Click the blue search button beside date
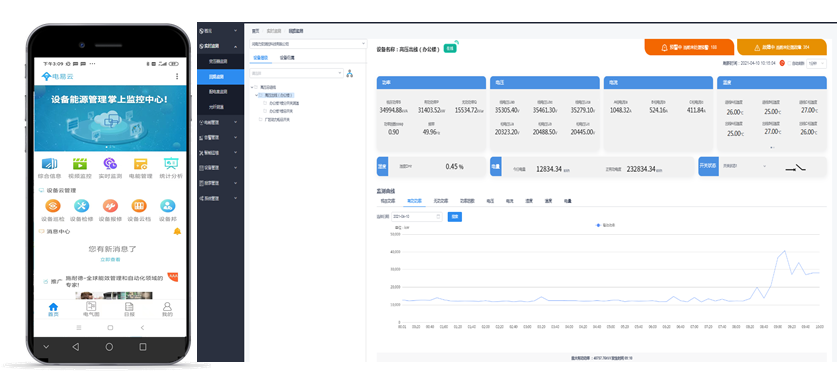The width and height of the screenshot is (837, 384). pos(454,217)
